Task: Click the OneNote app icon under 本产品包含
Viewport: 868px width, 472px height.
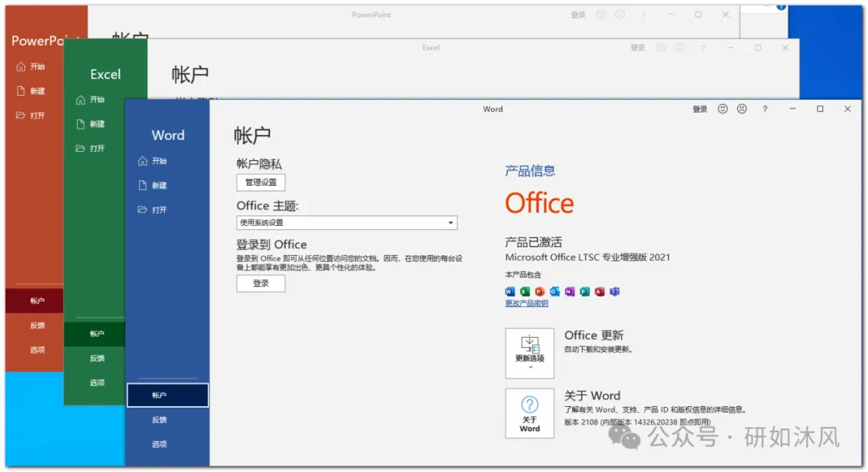Action: (570, 291)
